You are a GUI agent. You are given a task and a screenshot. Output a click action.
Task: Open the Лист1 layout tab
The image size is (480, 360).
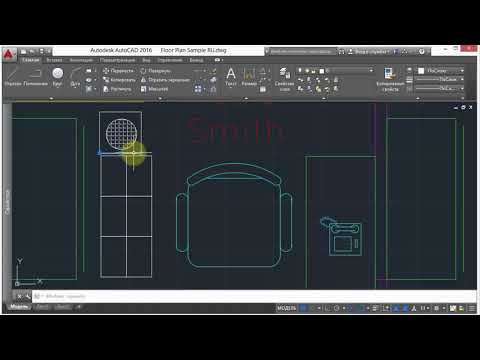coord(42,307)
